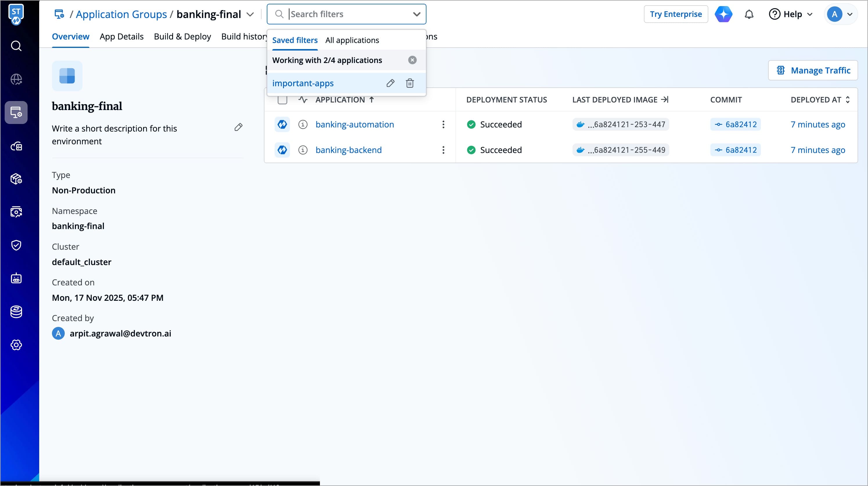Click the trash icon beside important-apps filter
The image size is (868, 486).
(x=410, y=83)
